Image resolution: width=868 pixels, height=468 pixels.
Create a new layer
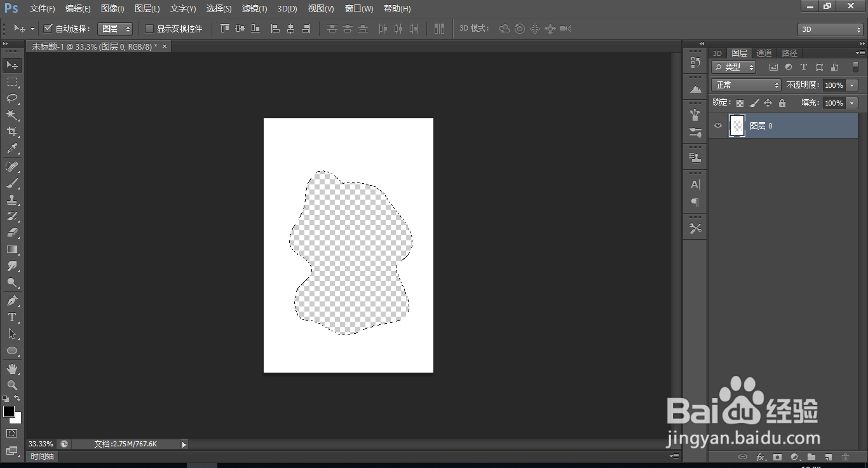click(829, 457)
